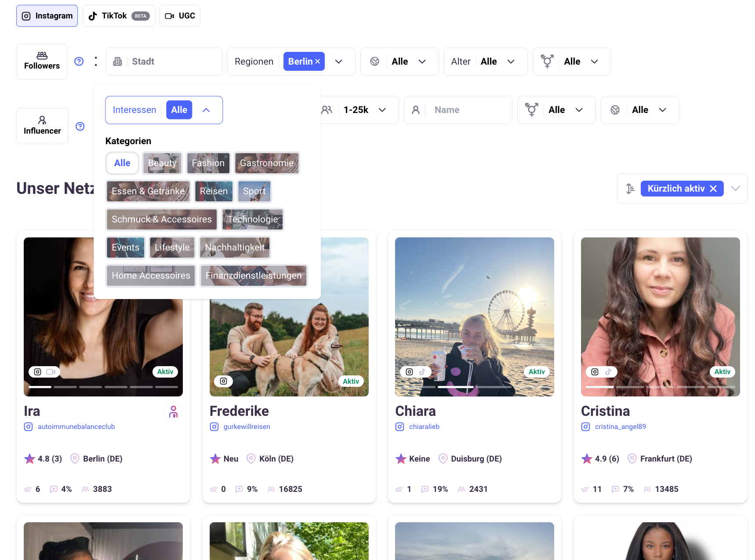Screen dimensions: 755x560
Task: Click Cristina's star rating icon
Action: (x=587, y=459)
